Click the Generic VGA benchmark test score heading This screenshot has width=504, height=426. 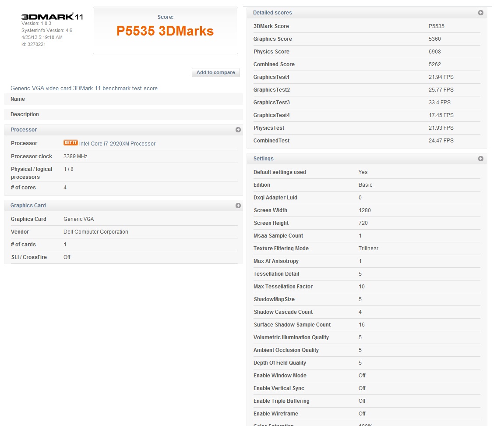(x=84, y=88)
